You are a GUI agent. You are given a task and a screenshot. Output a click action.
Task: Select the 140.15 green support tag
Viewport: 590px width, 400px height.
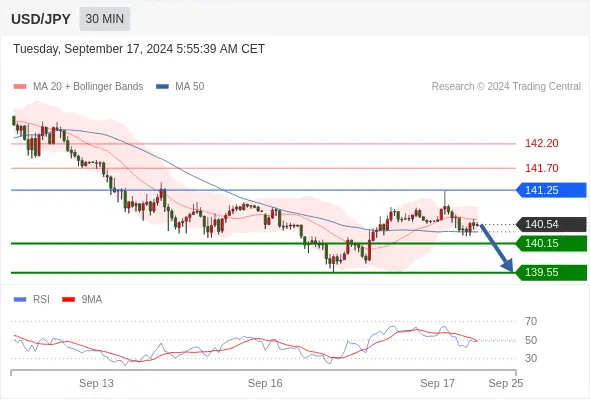pyautogui.click(x=551, y=243)
